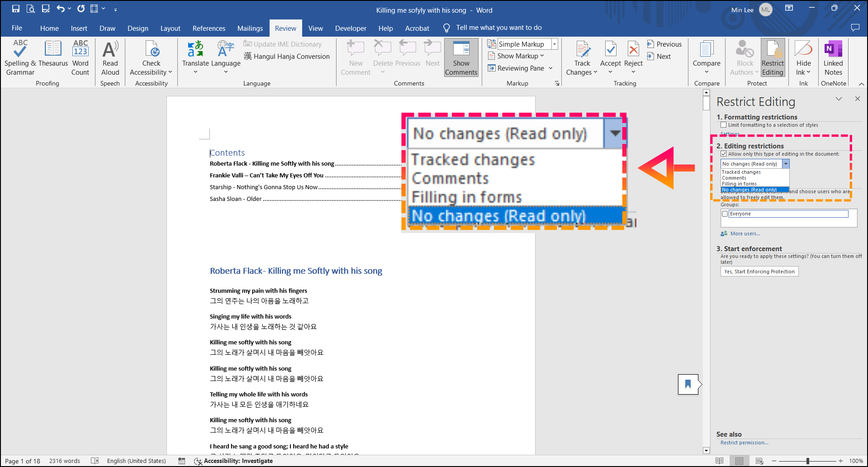The image size is (868, 467).
Task: Click English (United States) language indicator
Action: click(x=137, y=461)
